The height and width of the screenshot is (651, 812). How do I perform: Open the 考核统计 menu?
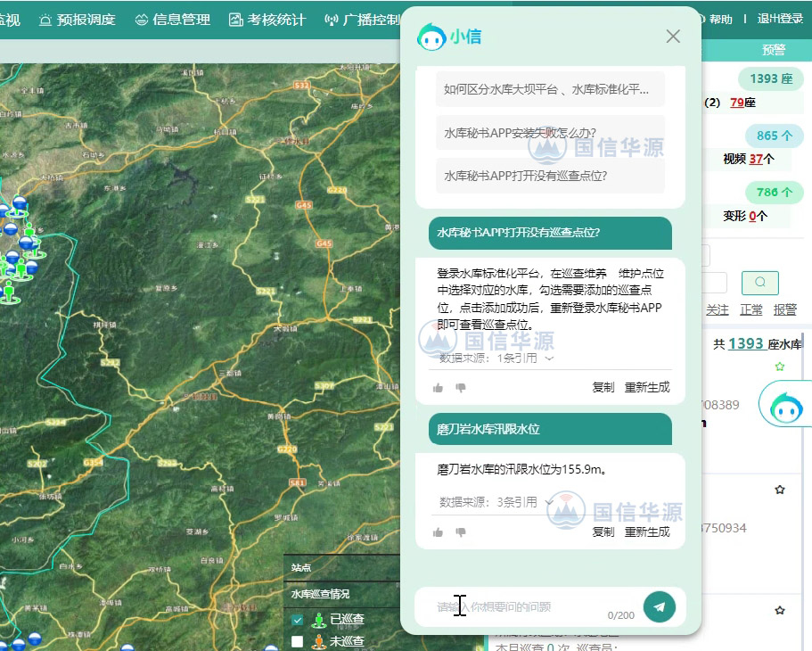tap(267, 20)
